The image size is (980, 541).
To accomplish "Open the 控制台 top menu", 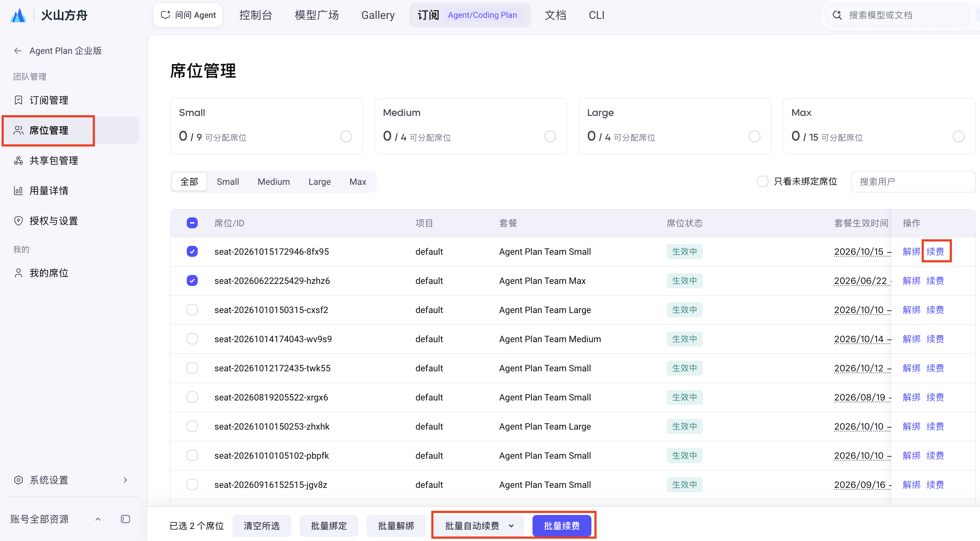I will [256, 15].
